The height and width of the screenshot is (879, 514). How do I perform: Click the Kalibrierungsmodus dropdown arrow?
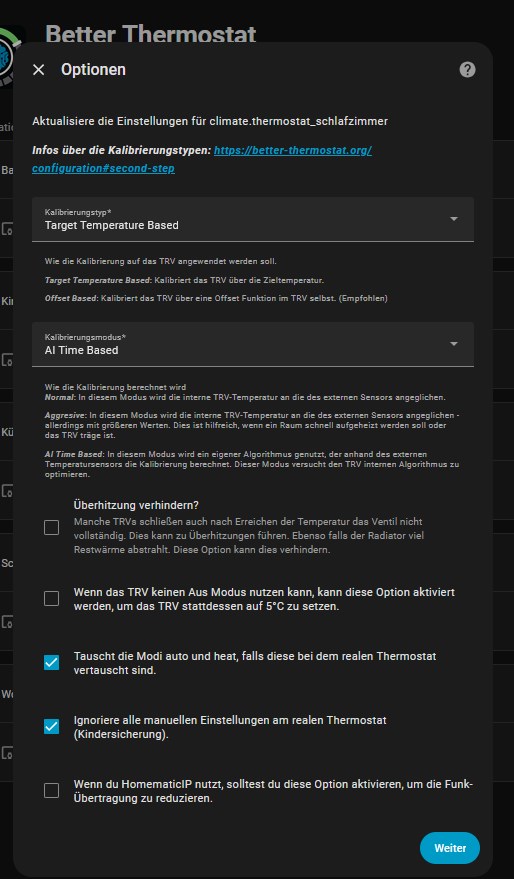[x=454, y=344]
